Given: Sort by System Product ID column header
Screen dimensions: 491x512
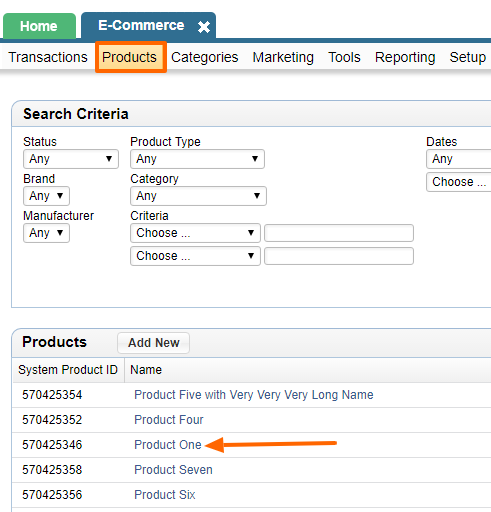Looking at the screenshot, I should (68, 370).
